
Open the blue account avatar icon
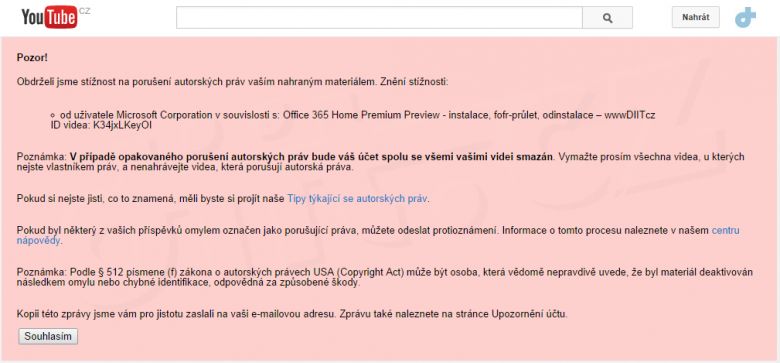click(x=745, y=17)
